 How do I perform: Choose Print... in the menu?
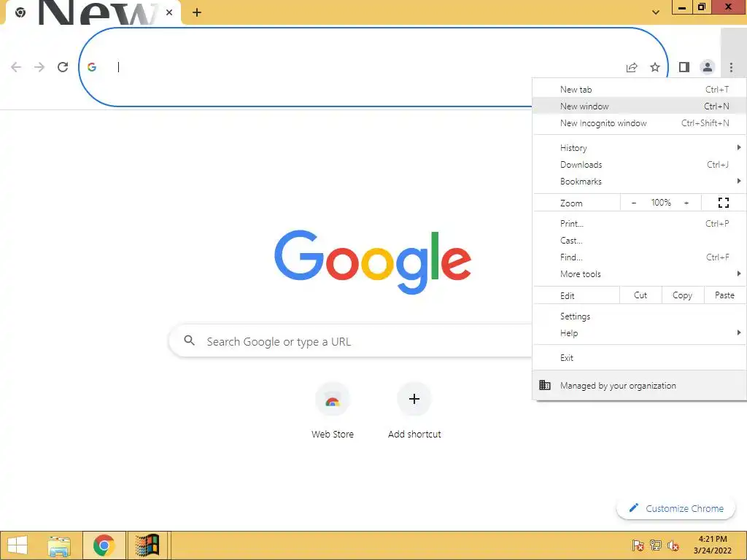(639, 224)
